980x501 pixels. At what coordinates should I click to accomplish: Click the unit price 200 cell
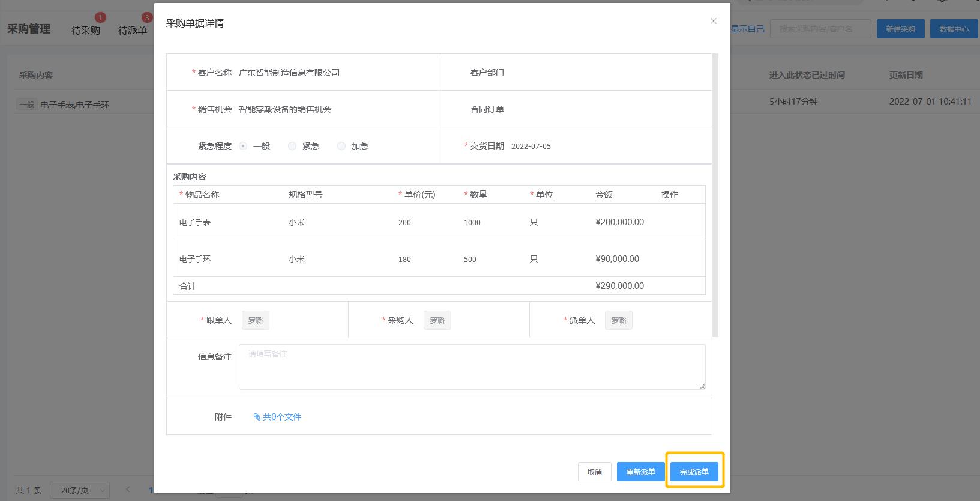pos(404,222)
